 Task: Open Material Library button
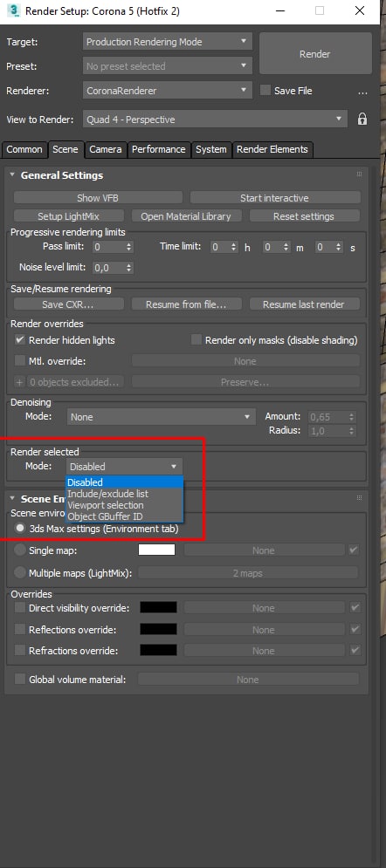185,215
